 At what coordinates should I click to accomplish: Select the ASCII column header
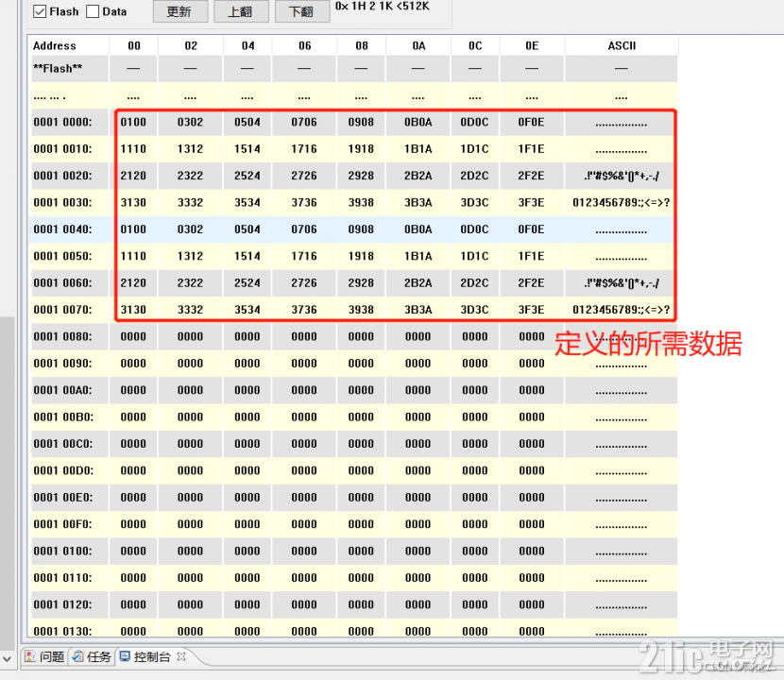tap(622, 45)
